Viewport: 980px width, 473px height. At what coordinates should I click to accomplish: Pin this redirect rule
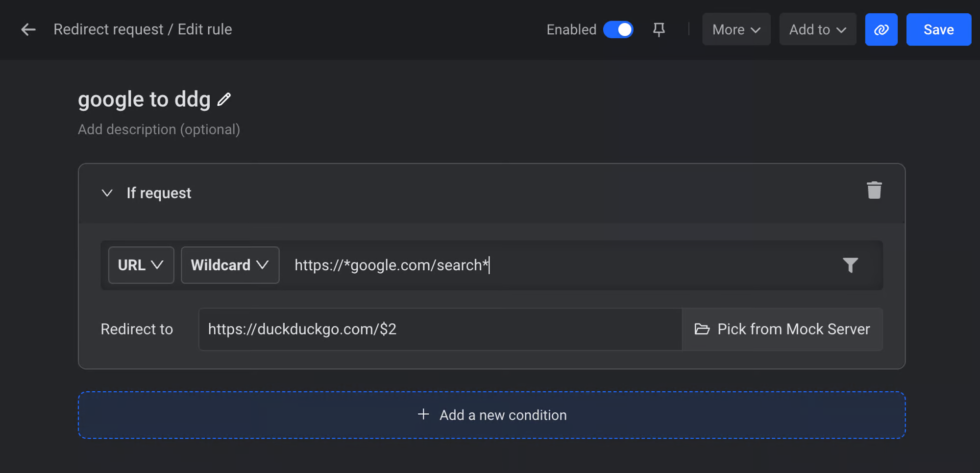(x=659, y=29)
